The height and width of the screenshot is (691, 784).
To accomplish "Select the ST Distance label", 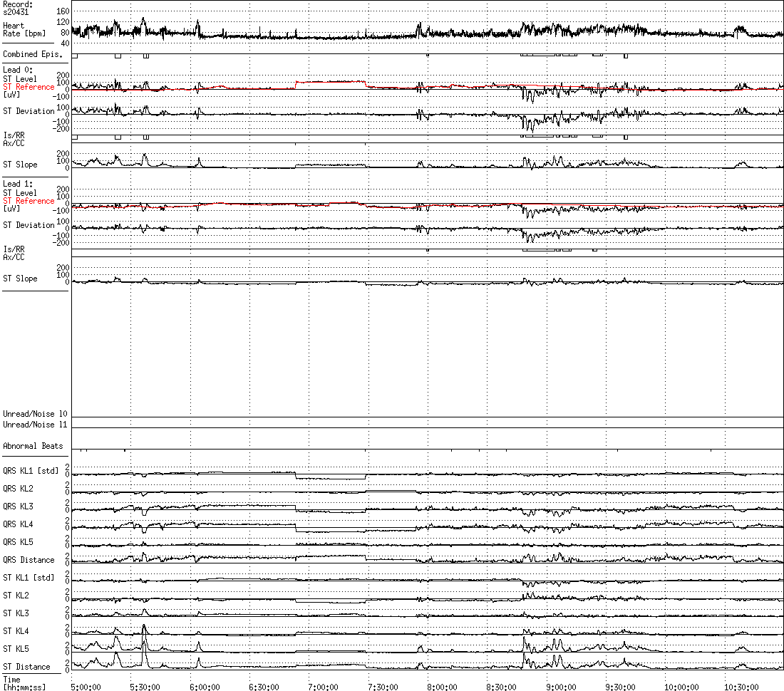I will 26,667.
